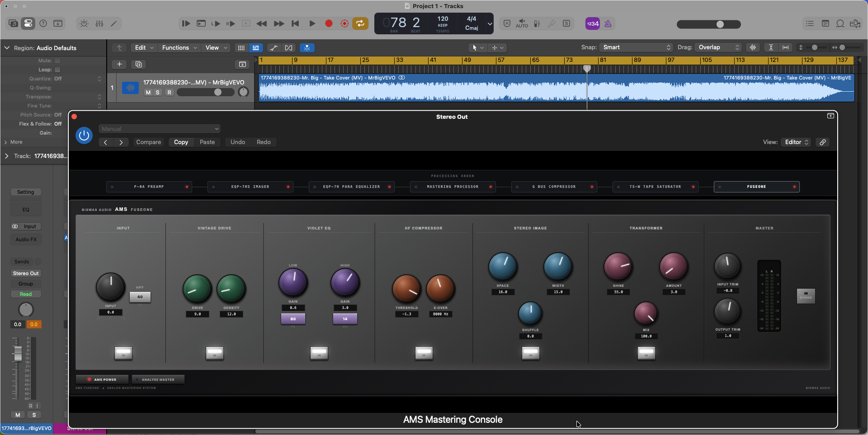Image resolution: width=868 pixels, height=435 pixels.
Task: Tick the Region Loop checkbox
Action: pos(57,70)
